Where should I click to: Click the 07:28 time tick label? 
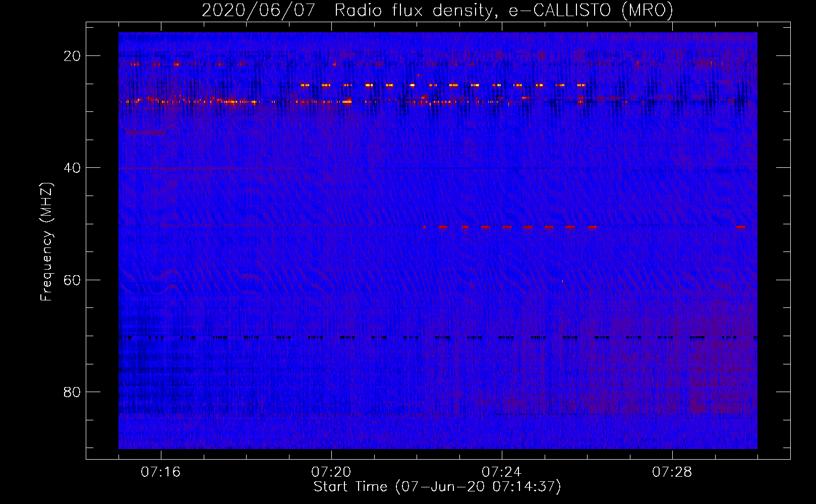[672, 472]
